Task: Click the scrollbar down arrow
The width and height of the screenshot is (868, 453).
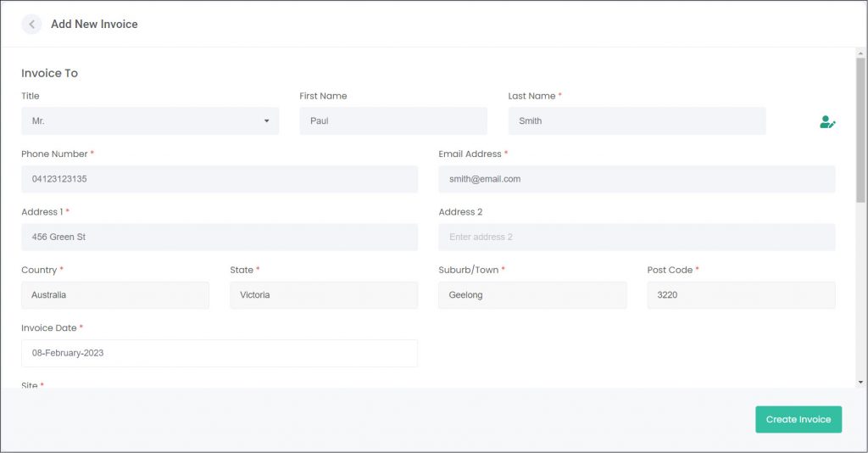Action: [x=860, y=382]
